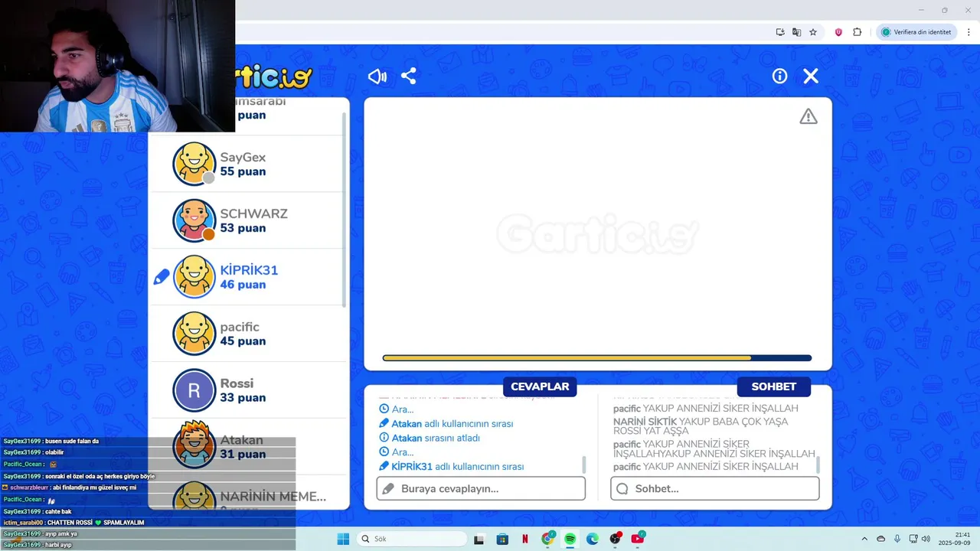The height and width of the screenshot is (551, 980).
Task: Open Microsoft Store from the taskbar
Action: click(x=502, y=539)
